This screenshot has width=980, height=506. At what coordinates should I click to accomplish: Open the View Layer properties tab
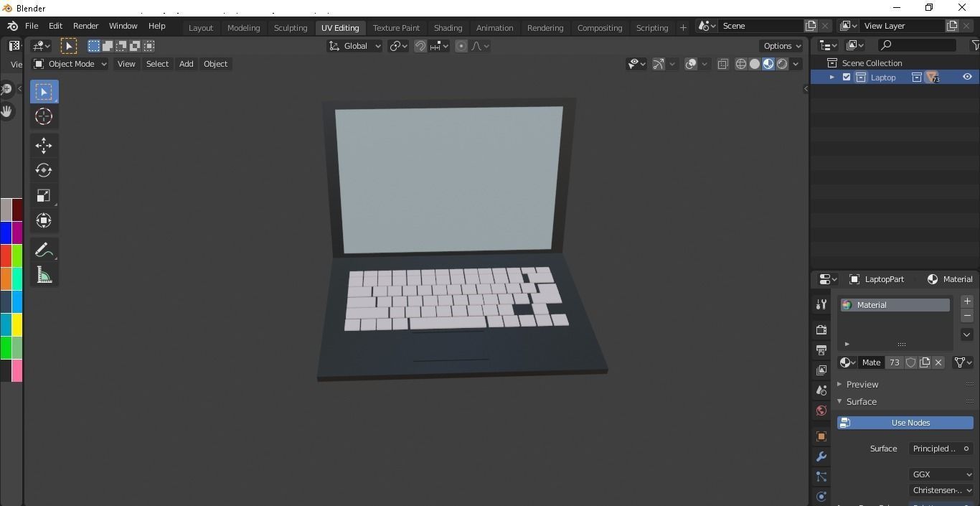(821, 370)
